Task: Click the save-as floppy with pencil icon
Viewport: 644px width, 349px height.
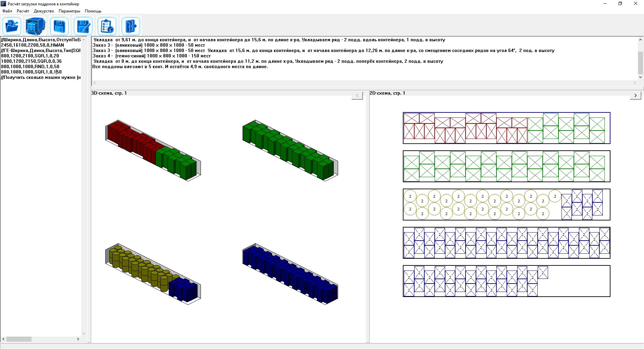Action: (83, 26)
